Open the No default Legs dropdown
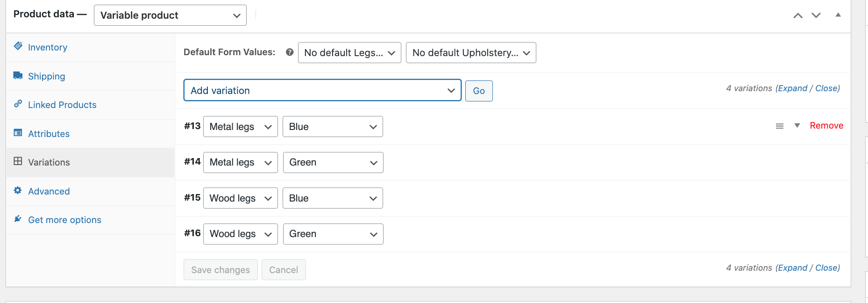 (x=349, y=53)
